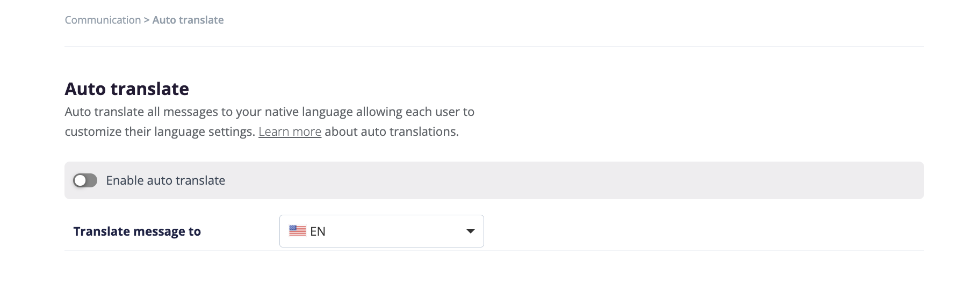This screenshot has height=306, width=980.
Task: Select the EN language value text
Action: pyautogui.click(x=318, y=231)
